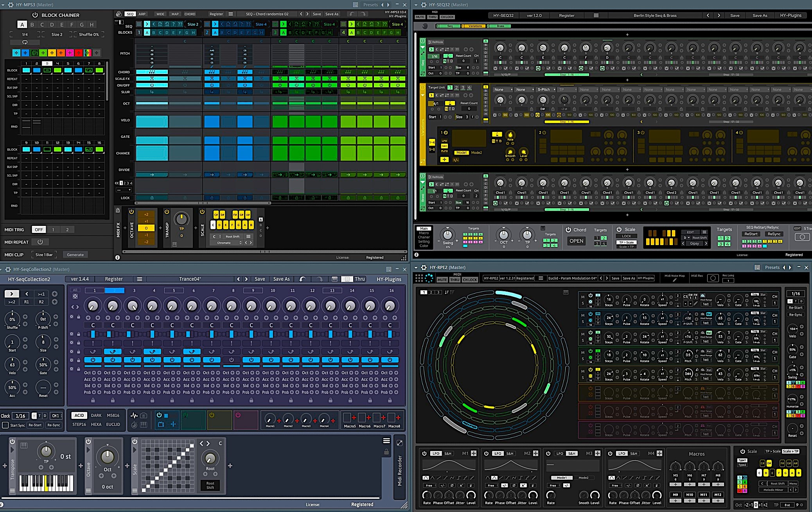Click the record circle button in HY-SEQ32 EDIT section

(x=802, y=237)
